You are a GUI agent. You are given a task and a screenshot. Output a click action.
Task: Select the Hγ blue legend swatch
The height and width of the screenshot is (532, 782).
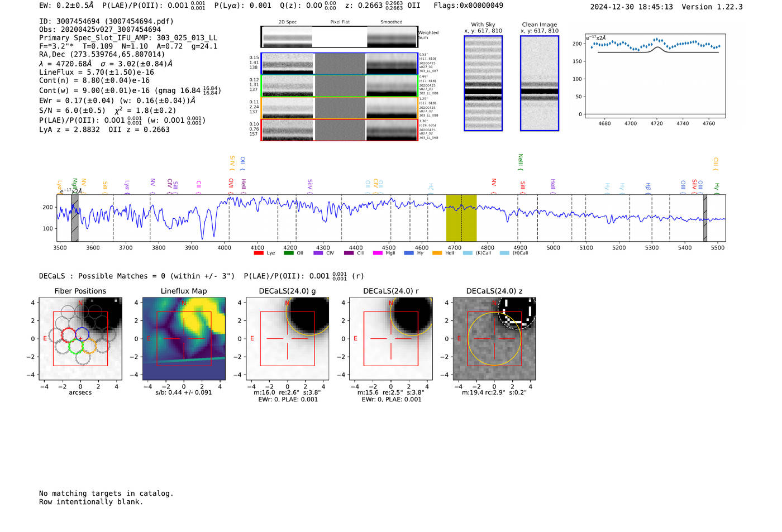(409, 253)
